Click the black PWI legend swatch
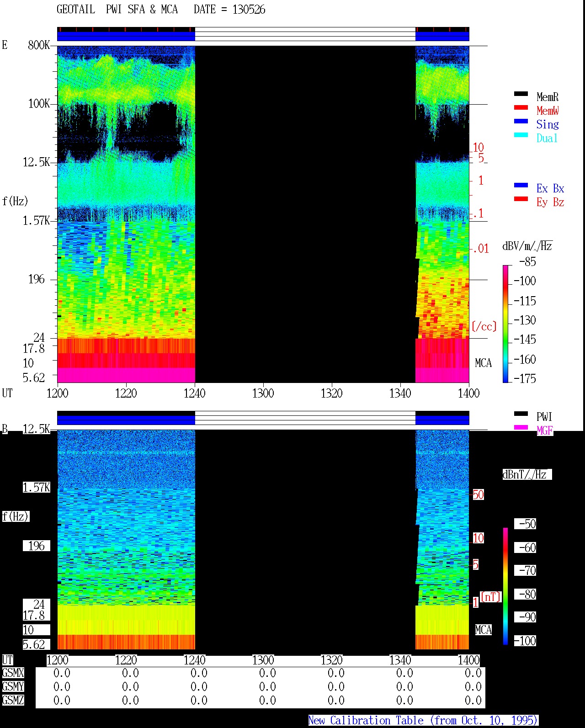 [521, 414]
